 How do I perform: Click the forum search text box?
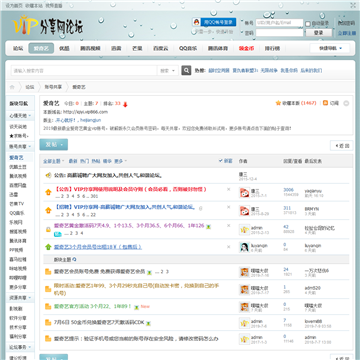click(84, 71)
